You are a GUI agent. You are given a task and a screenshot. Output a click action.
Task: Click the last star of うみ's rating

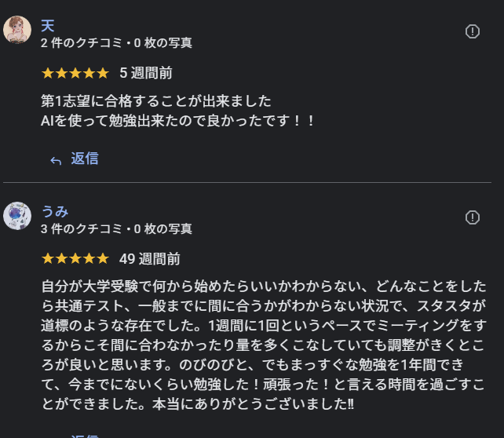coord(101,258)
